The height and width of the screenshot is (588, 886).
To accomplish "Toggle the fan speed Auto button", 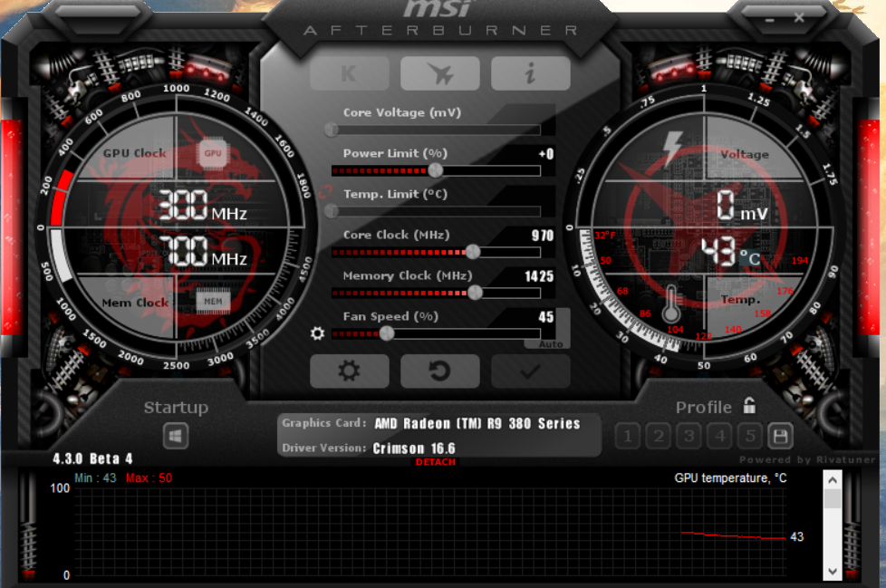I will [551, 344].
